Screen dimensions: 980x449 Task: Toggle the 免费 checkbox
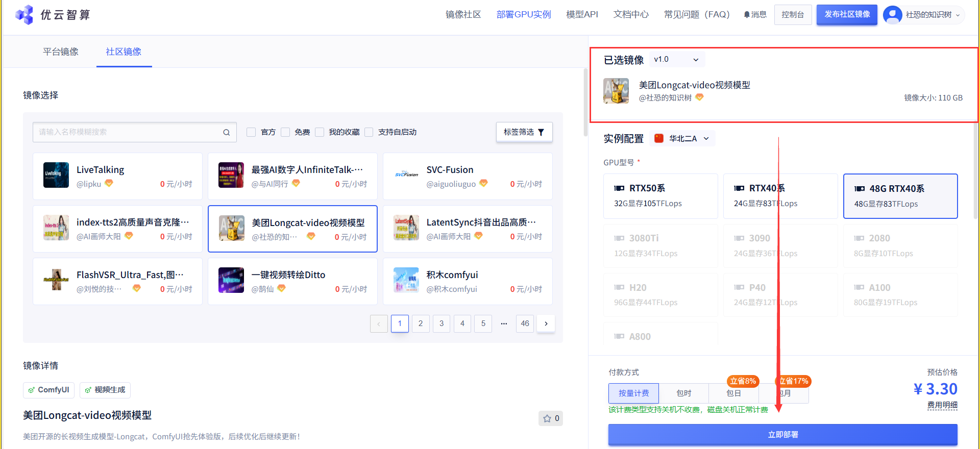285,132
